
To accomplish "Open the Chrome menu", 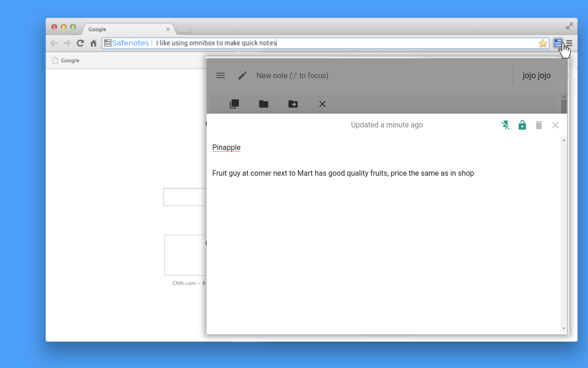I will pyautogui.click(x=570, y=43).
